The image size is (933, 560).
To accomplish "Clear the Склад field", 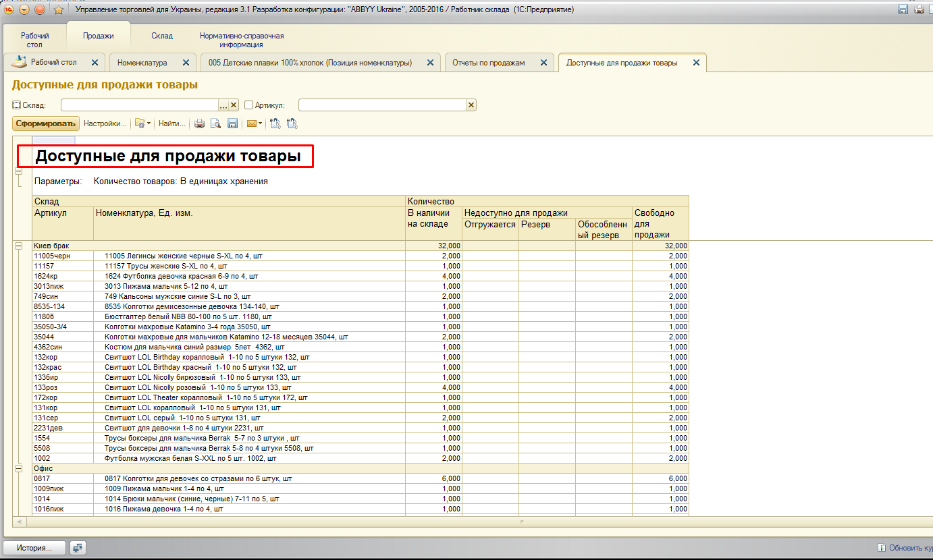I will [x=234, y=105].
